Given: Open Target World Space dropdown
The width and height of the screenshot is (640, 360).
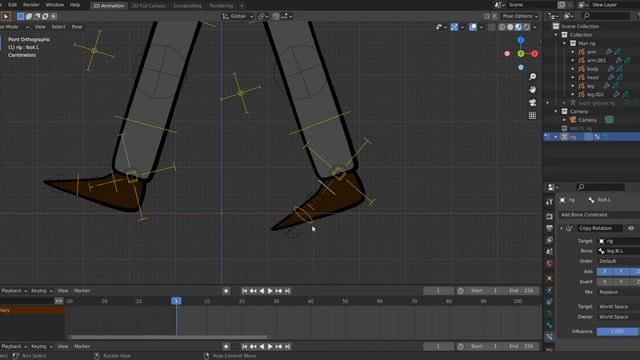Looking at the screenshot, I should pyautogui.click(x=618, y=307).
